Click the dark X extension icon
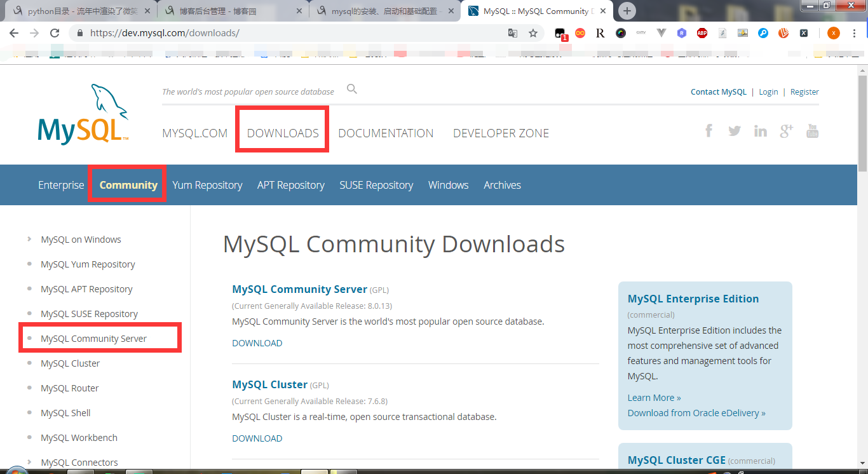The height and width of the screenshot is (474, 868). tap(804, 33)
